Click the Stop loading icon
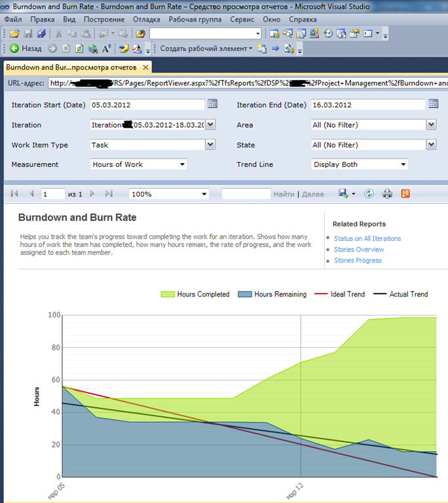Viewport: 448px width, 503px height. (x=65, y=48)
